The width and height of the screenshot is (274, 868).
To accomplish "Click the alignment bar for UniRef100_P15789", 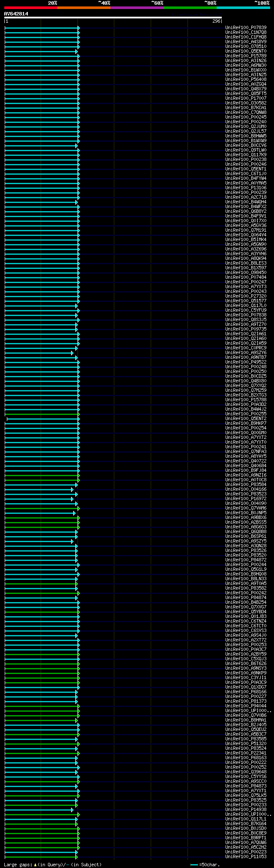I will pyautogui.click(x=42, y=56).
